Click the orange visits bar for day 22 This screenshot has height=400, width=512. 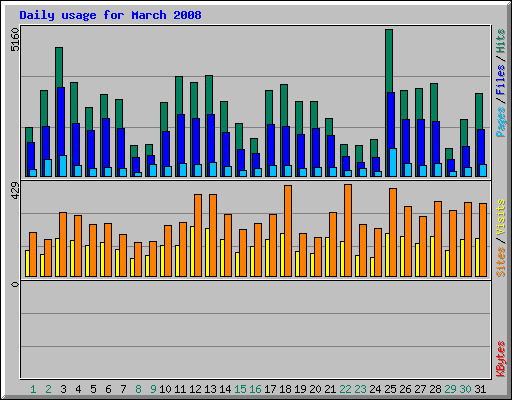coord(348,231)
